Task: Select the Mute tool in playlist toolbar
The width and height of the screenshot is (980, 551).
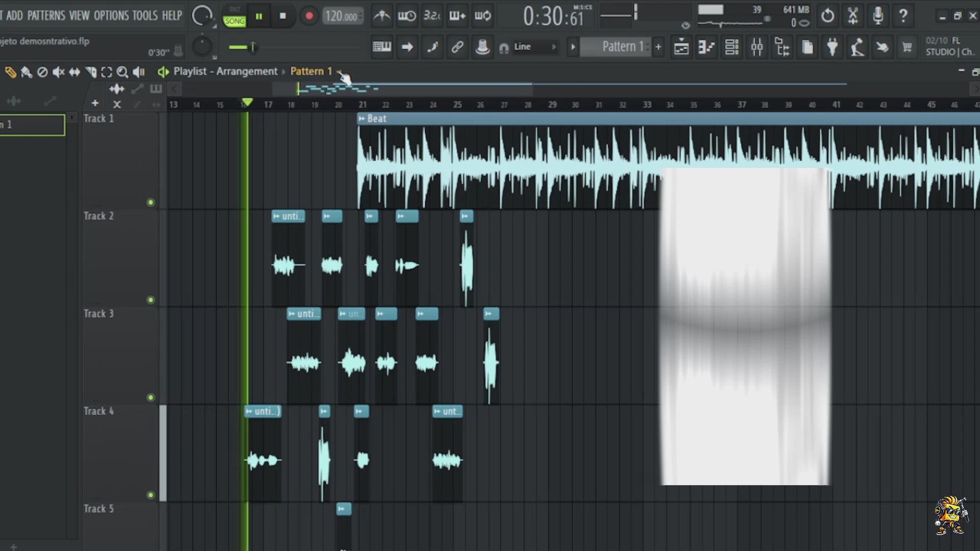Action: coord(58,72)
